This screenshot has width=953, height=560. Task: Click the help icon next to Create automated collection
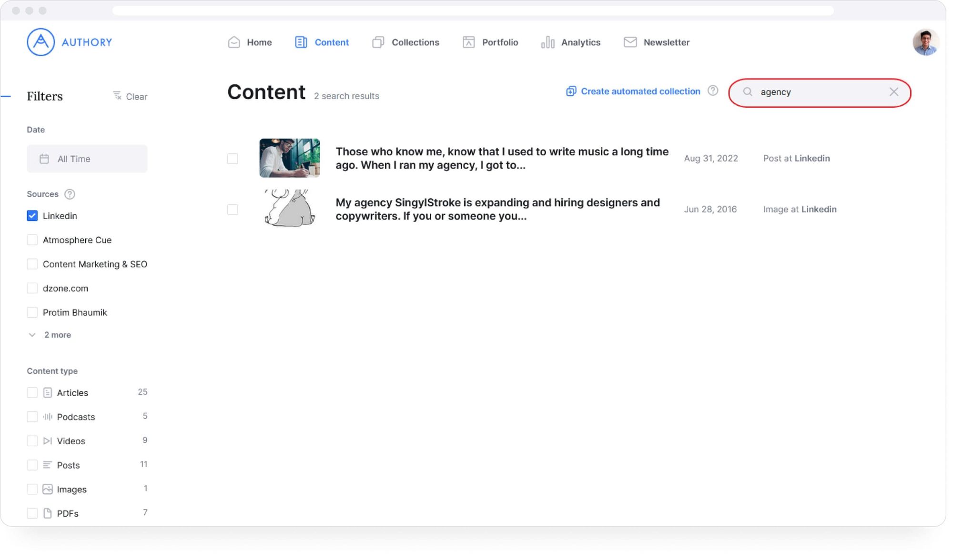pos(713,90)
